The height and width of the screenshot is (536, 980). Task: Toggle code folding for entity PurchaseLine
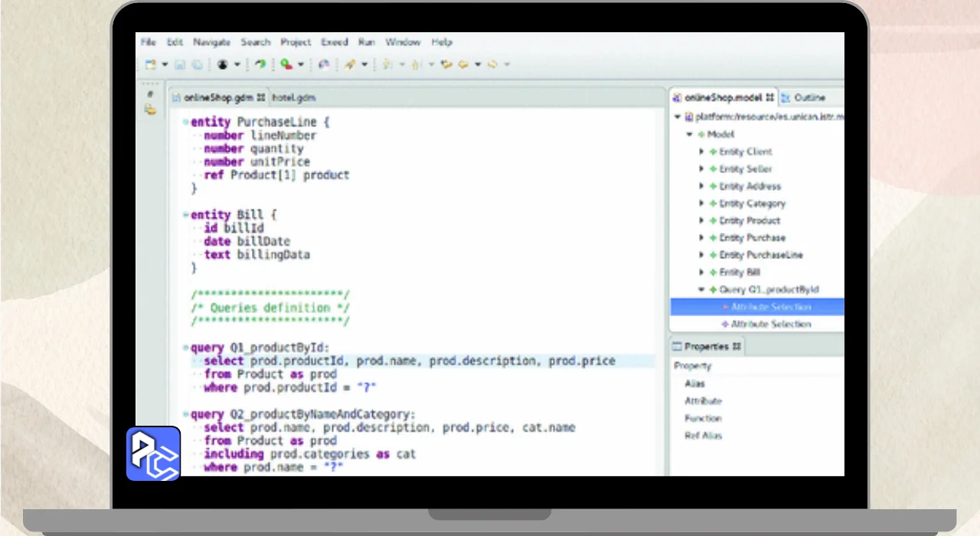tap(185, 123)
